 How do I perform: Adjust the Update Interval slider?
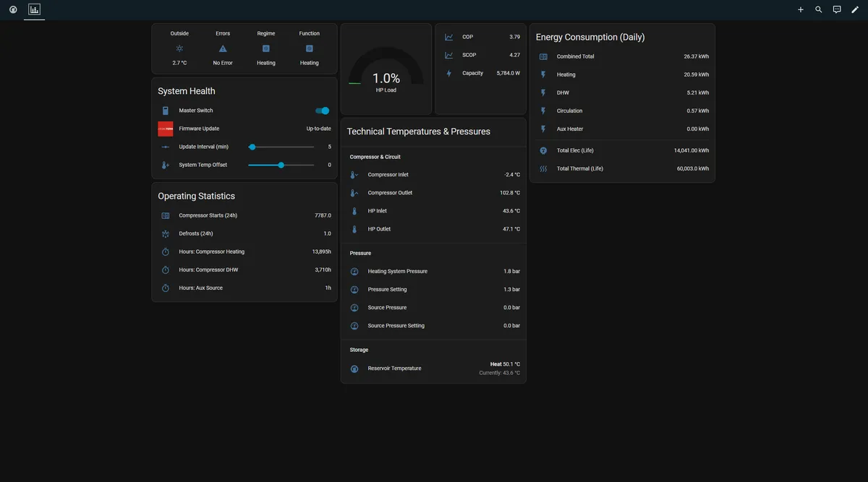tap(281, 147)
